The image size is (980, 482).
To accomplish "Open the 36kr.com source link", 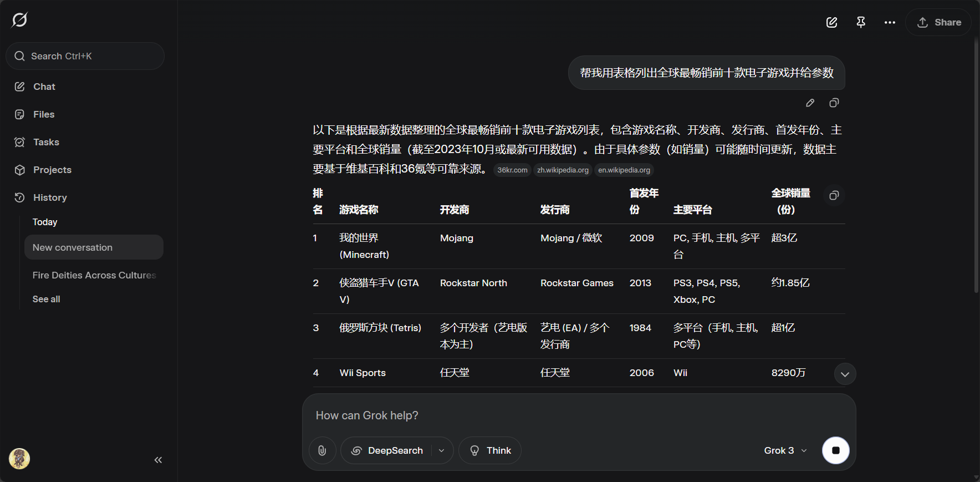I will (512, 170).
